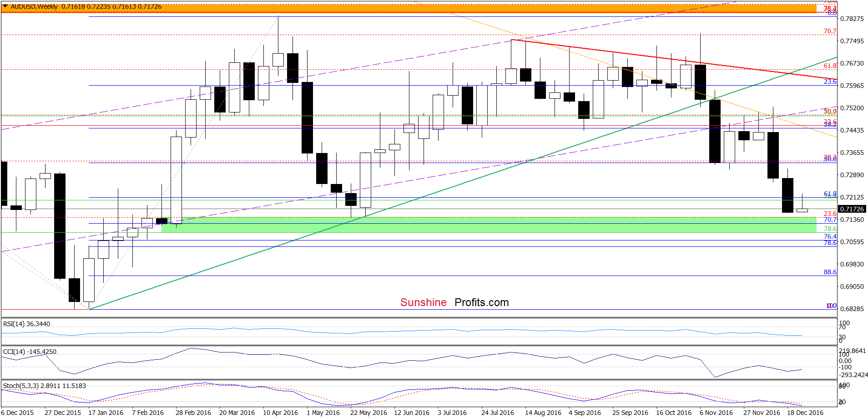The width and height of the screenshot is (868, 419).
Task: Select the red declining resistance trendline
Action: pyautogui.click(x=674, y=59)
